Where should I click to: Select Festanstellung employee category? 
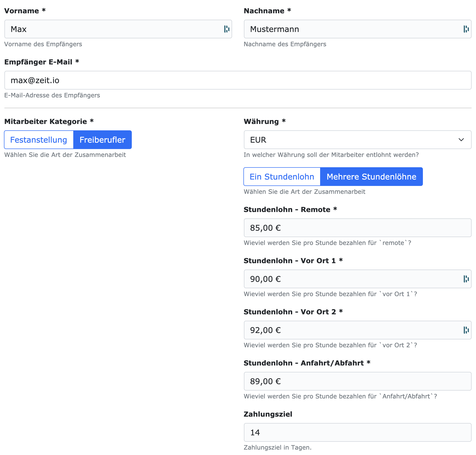pos(39,140)
